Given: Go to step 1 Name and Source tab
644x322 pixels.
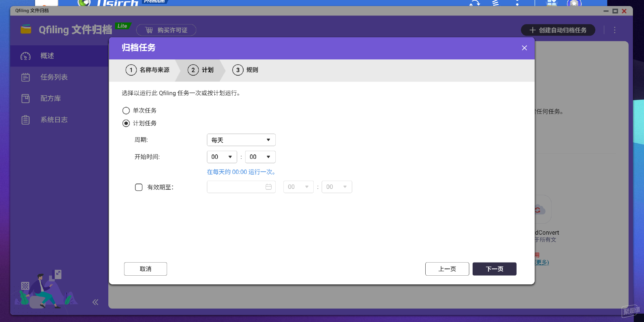Looking at the screenshot, I should point(148,70).
